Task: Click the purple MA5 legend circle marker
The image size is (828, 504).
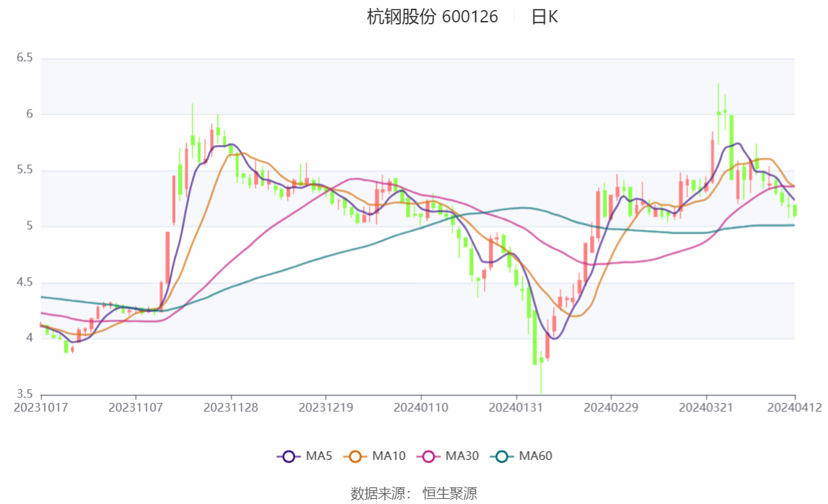Action: (289, 456)
